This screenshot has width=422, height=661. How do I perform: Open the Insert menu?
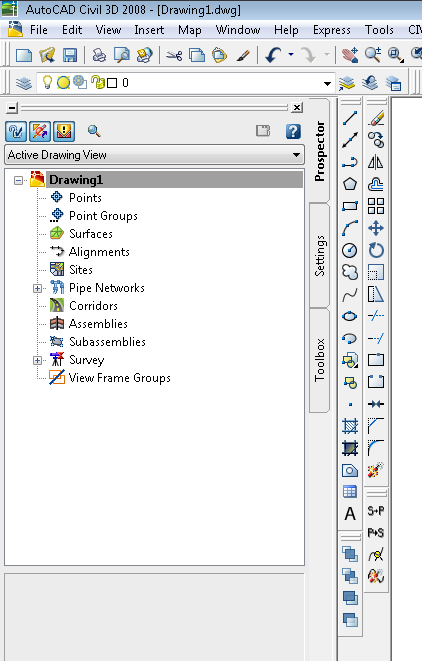pos(149,30)
